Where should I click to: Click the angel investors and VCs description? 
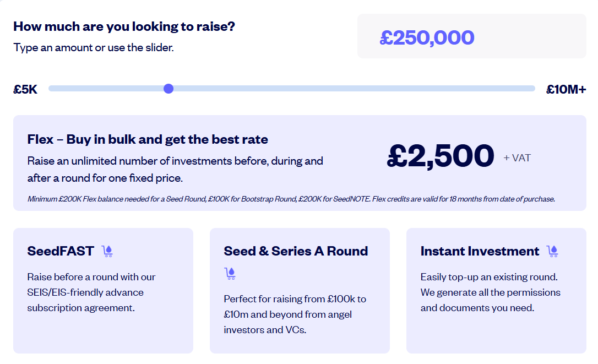point(295,314)
